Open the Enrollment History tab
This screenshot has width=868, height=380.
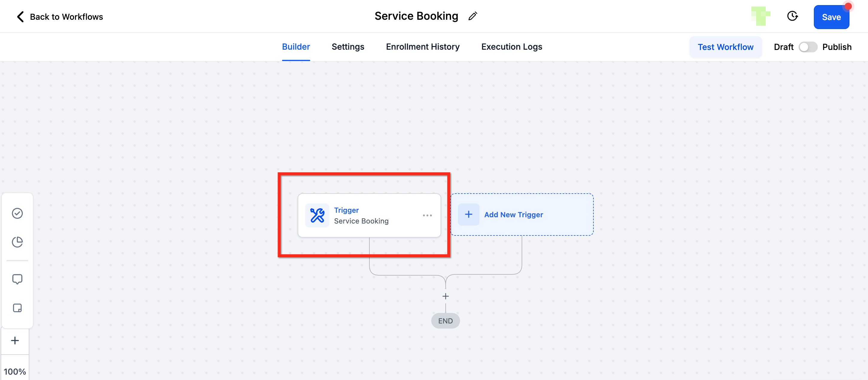(423, 47)
